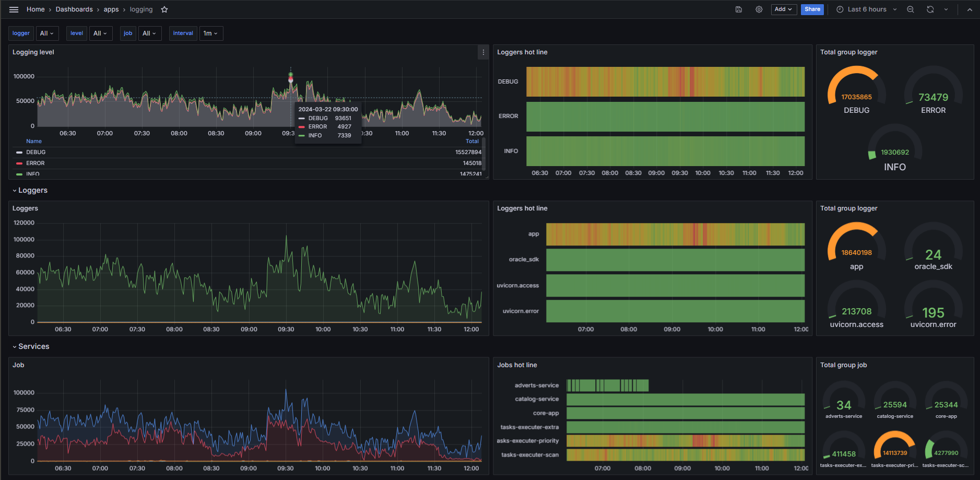
Task: Collapse the Loggers row section
Action: pyautogui.click(x=32, y=190)
